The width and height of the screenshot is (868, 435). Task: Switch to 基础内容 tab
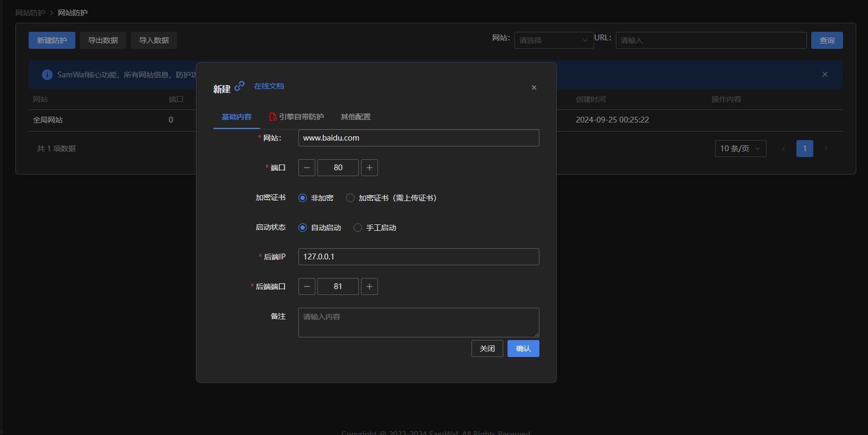click(237, 117)
